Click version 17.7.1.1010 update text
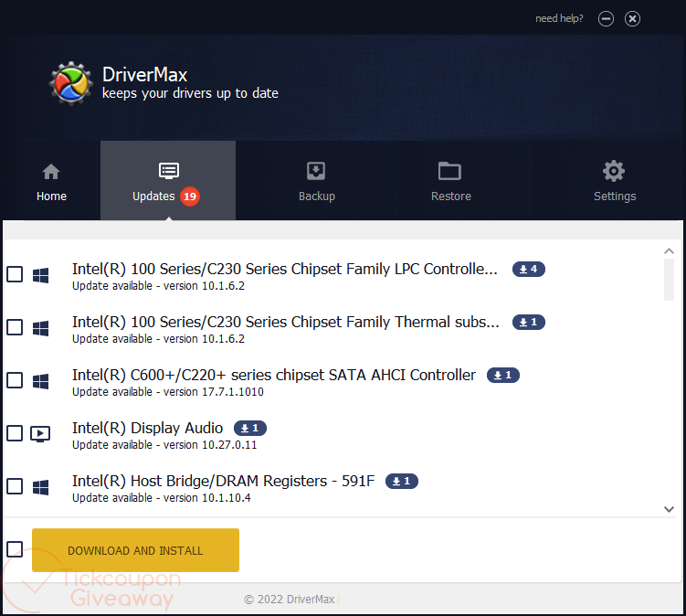This screenshot has height=616, width=686. (168, 392)
